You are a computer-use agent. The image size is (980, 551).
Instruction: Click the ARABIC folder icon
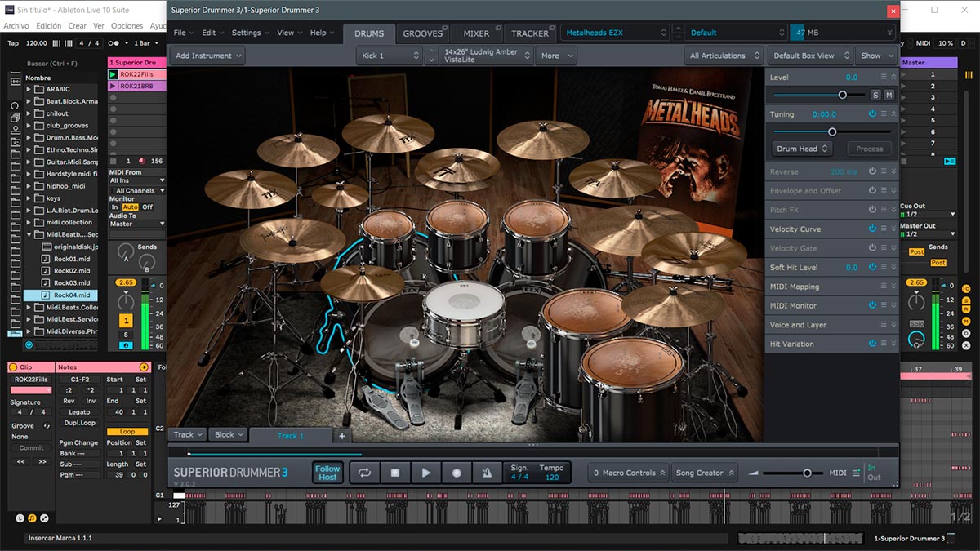38,89
